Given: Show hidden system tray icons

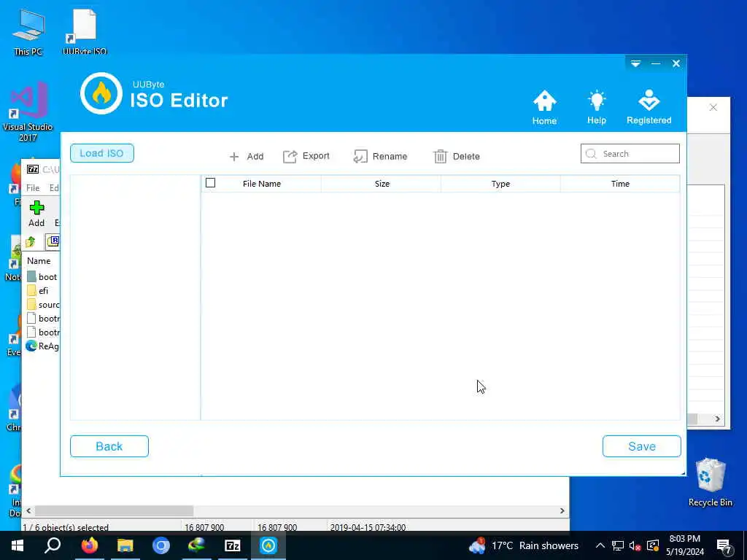Looking at the screenshot, I should click(x=600, y=545).
